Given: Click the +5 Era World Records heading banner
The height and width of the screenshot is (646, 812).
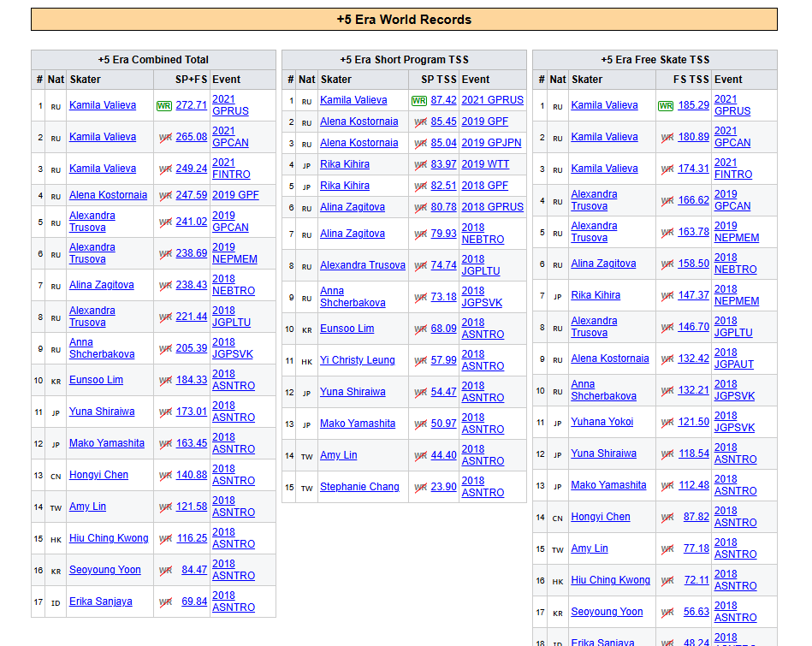Looking at the screenshot, I should click(404, 19).
